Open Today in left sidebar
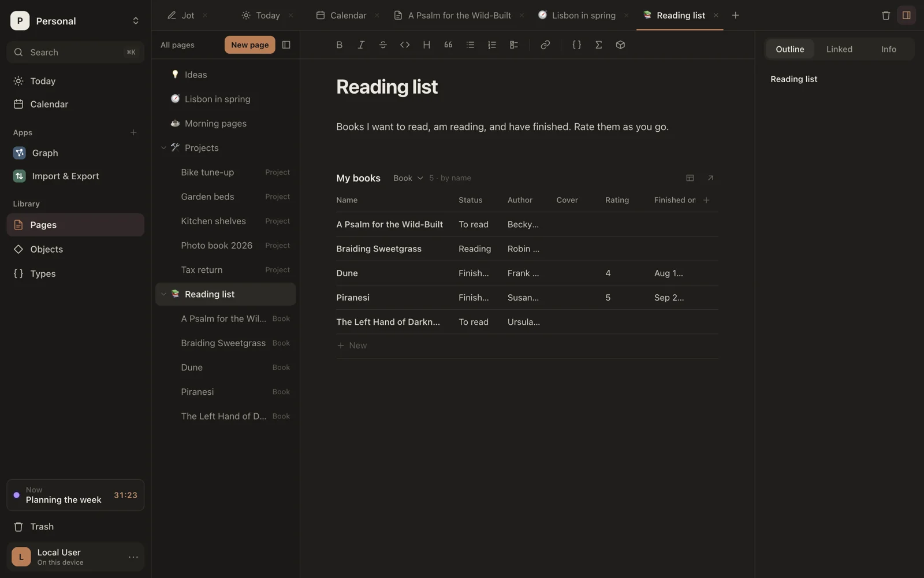 pyautogui.click(x=76, y=81)
